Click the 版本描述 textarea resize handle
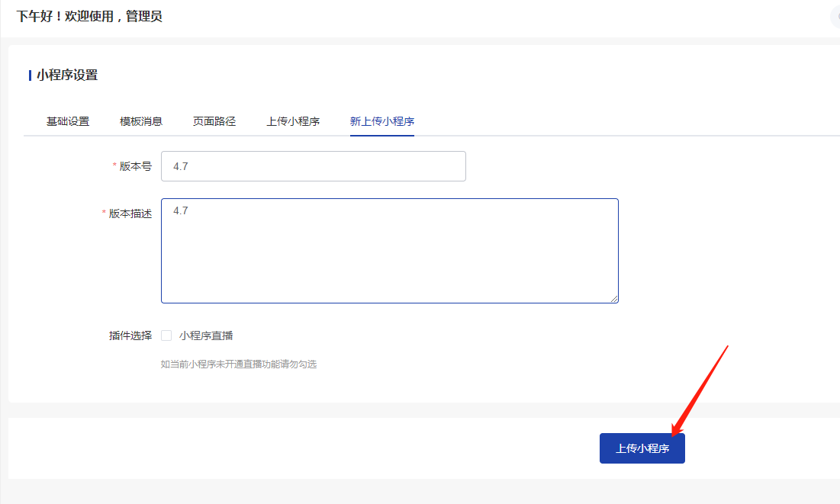Screen dimensions: 840x504 pyautogui.click(x=614, y=299)
